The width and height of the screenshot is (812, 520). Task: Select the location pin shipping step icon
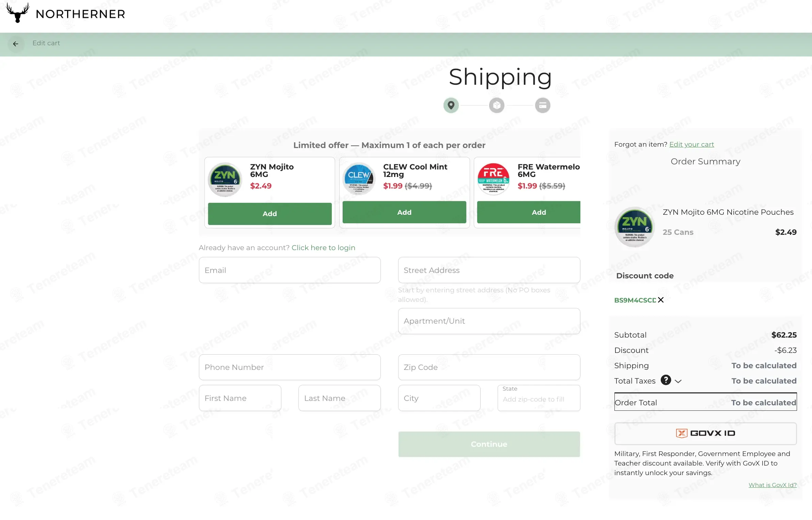point(451,105)
